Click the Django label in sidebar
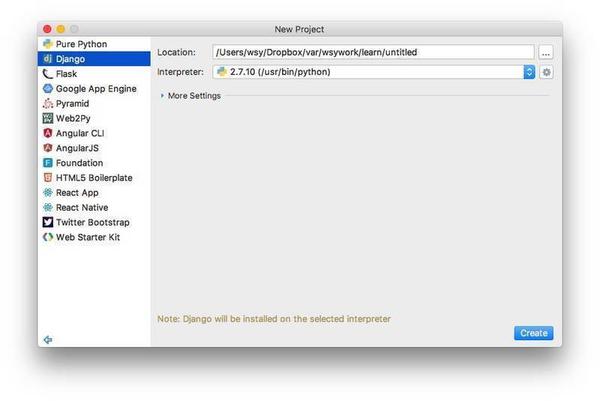600x401 pixels. pyautogui.click(x=70, y=59)
